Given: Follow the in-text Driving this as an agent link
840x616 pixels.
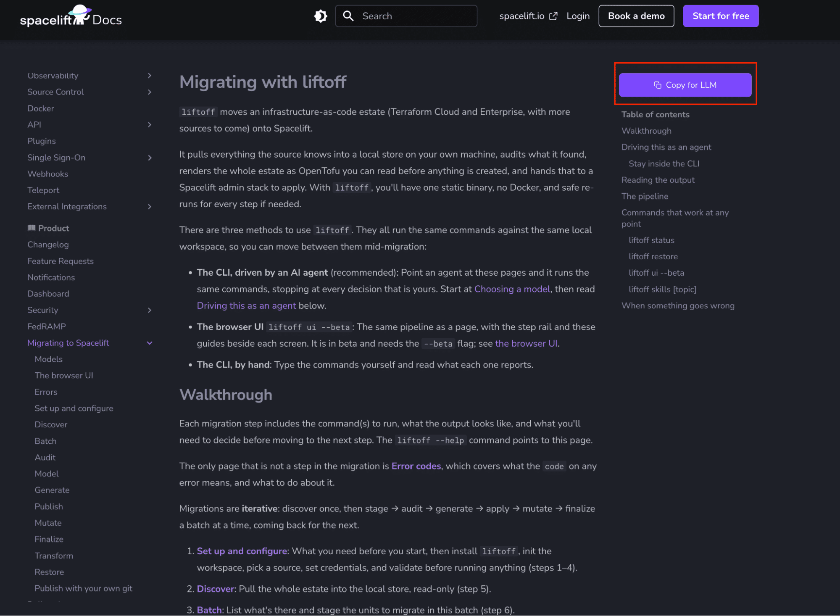Looking at the screenshot, I should coord(246,305).
